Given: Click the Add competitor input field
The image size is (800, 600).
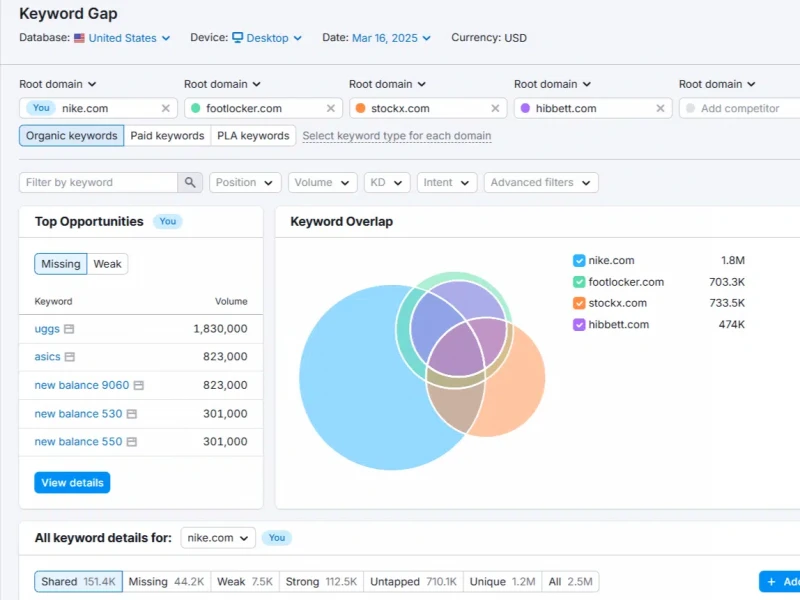Looking at the screenshot, I should pos(740,108).
